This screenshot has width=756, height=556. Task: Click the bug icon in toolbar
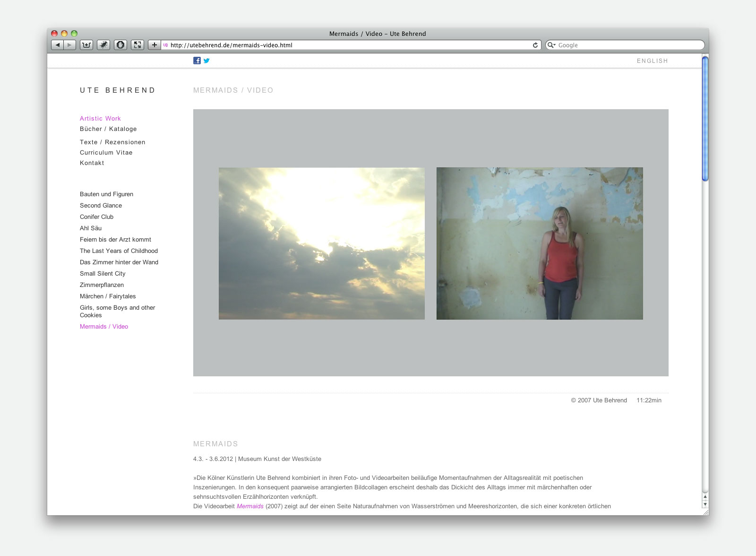[103, 45]
